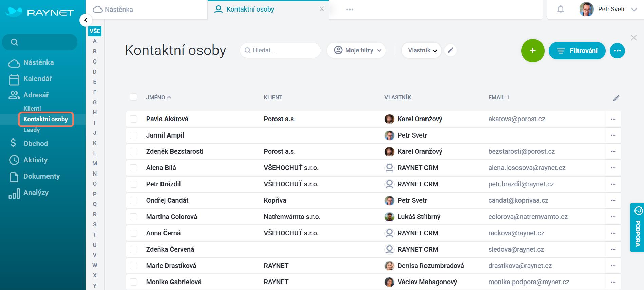Click the Adresář people icon
Screen dimensions: 644x290
click(14, 95)
